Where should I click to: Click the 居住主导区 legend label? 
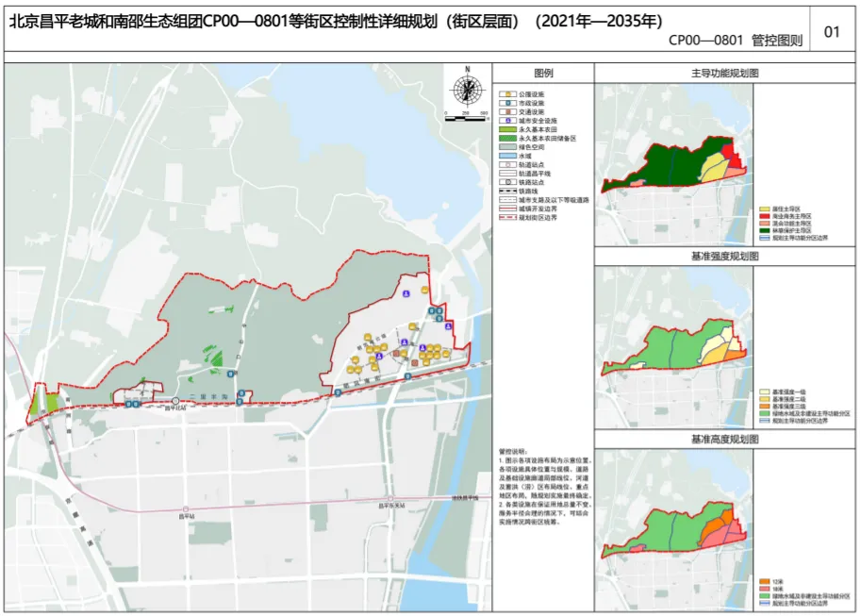point(786,209)
